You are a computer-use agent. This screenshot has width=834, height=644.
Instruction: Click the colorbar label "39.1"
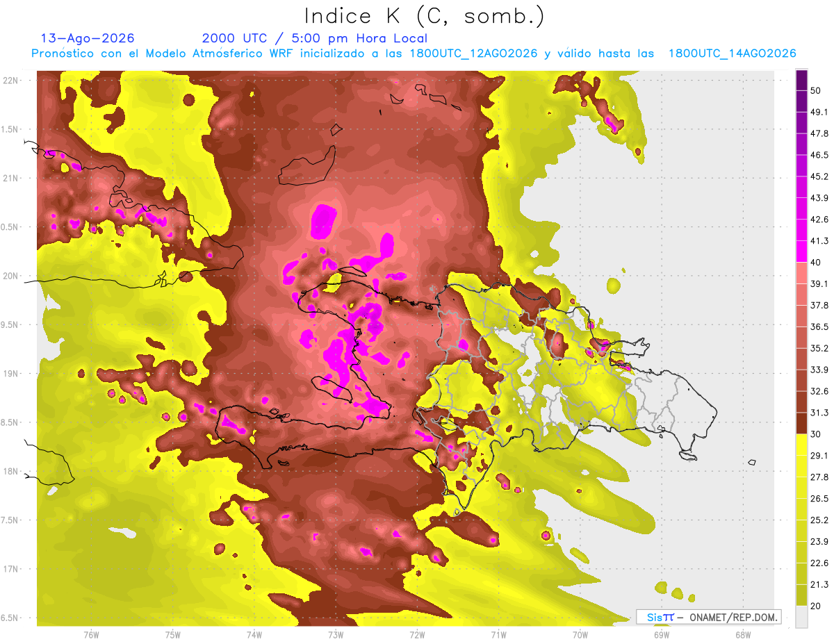click(x=819, y=284)
